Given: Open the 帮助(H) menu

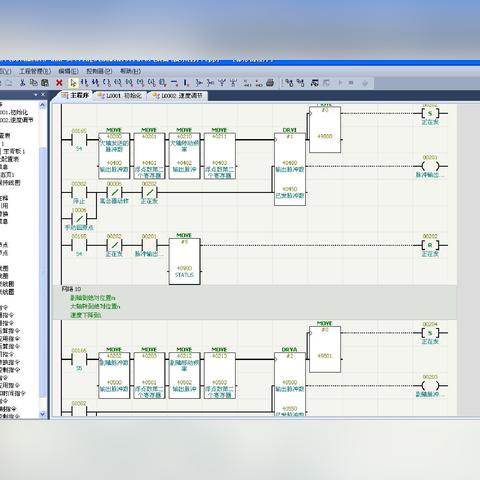Looking at the screenshot, I should pos(130,71).
